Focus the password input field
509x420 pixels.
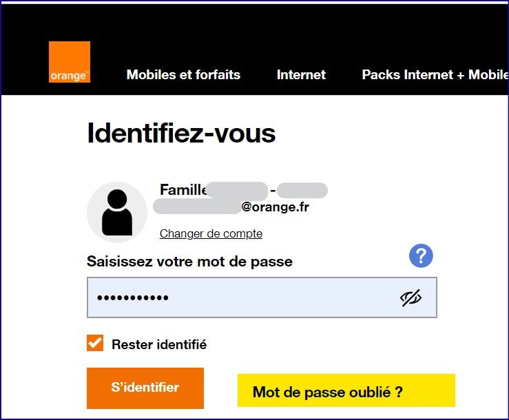click(x=241, y=297)
